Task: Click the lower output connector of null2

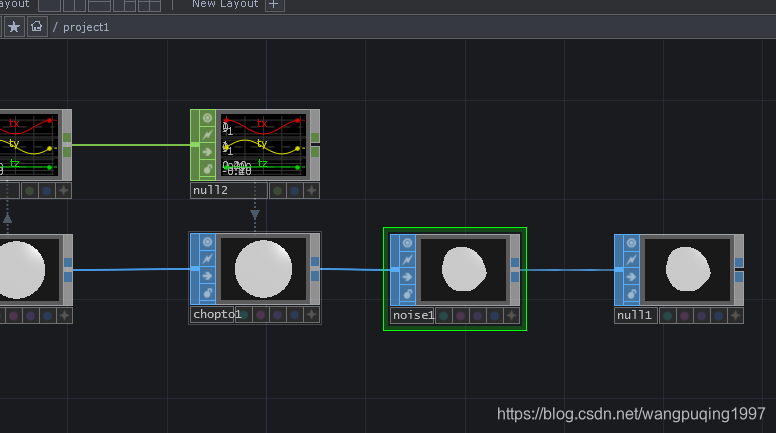Action: click(x=315, y=152)
